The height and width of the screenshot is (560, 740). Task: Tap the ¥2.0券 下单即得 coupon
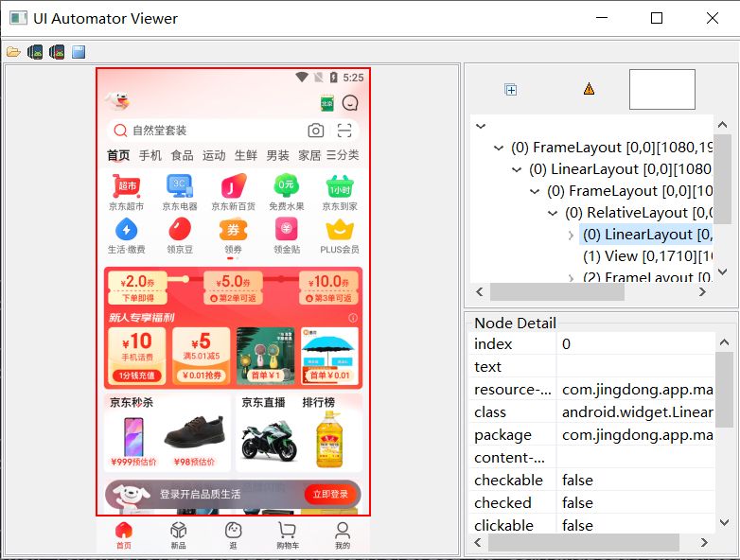138,288
